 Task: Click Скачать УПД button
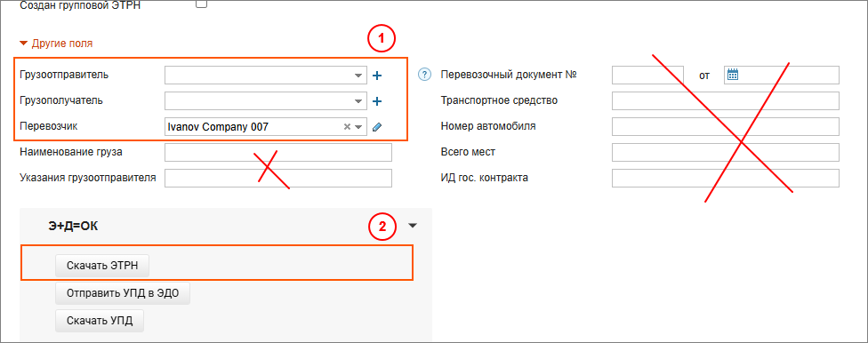click(x=100, y=321)
